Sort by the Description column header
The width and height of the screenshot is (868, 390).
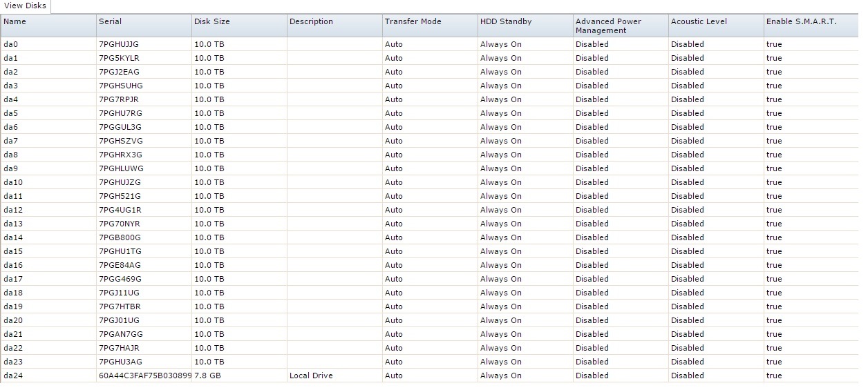tap(334, 26)
